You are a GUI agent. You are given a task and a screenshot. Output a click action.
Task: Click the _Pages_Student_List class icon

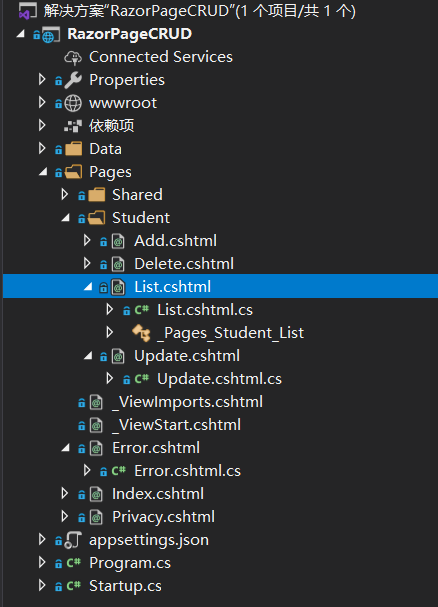pos(141,333)
